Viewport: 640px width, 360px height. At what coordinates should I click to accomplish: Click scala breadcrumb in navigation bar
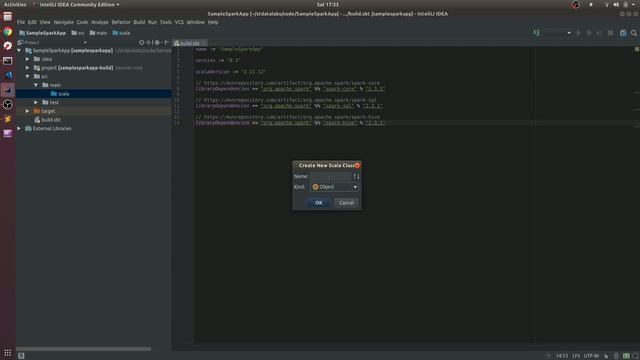coord(121,33)
